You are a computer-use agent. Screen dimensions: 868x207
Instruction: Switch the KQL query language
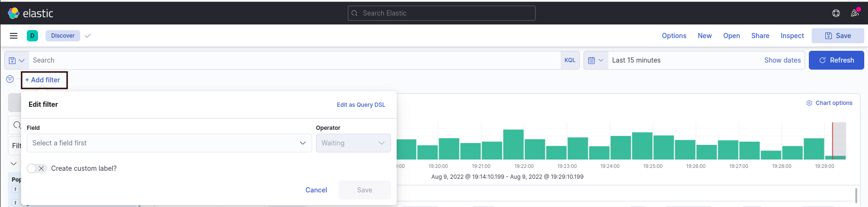coord(569,60)
